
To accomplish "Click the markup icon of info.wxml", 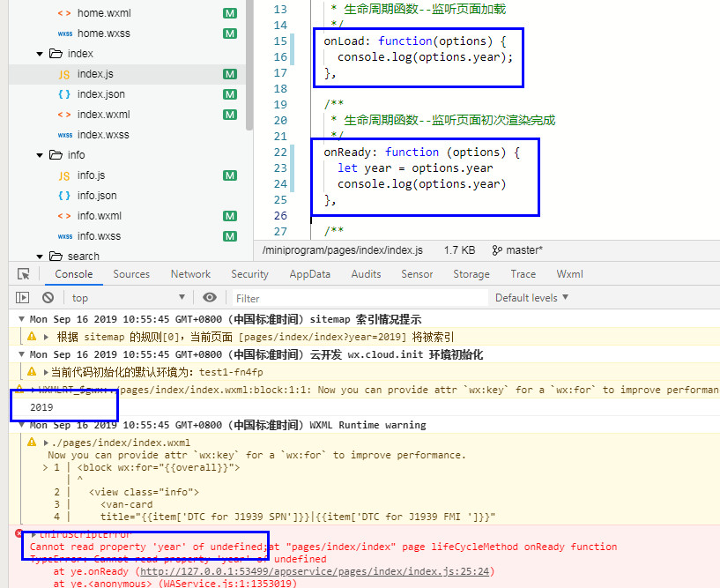I will tap(64, 216).
